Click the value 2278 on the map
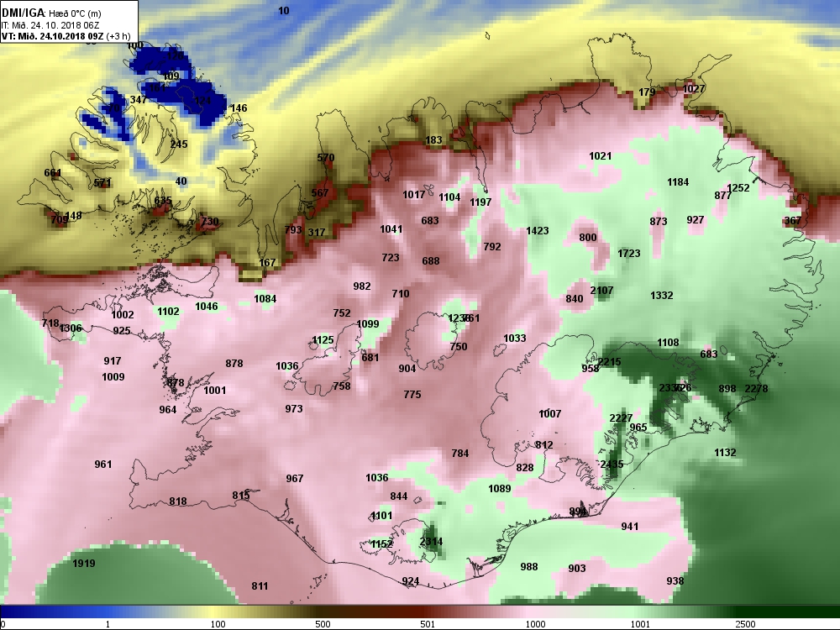Image resolution: width=840 pixels, height=630 pixels. coord(757,388)
